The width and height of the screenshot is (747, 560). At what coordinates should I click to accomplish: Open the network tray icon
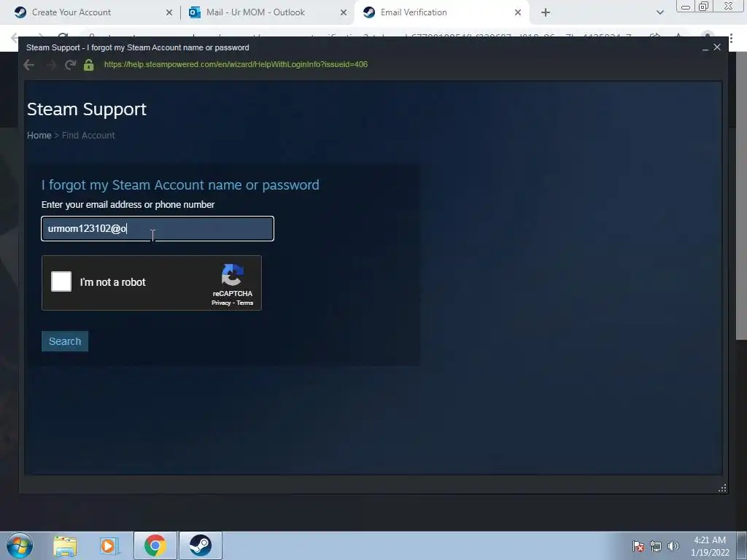coord(656,546)
